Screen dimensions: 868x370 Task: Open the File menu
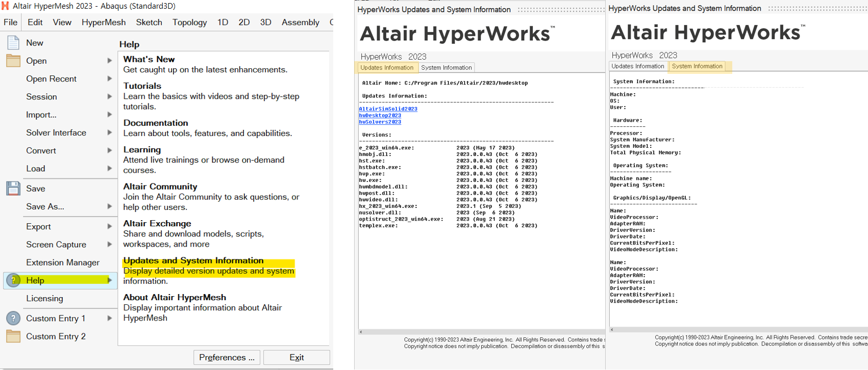point(11,22)
